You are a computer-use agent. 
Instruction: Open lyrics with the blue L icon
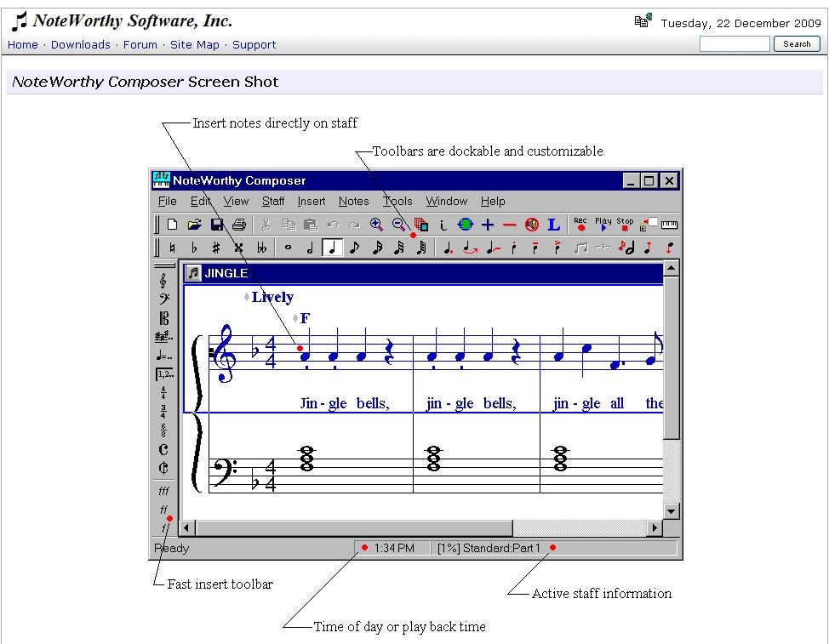pyautogui.click(x=553, y=225)
